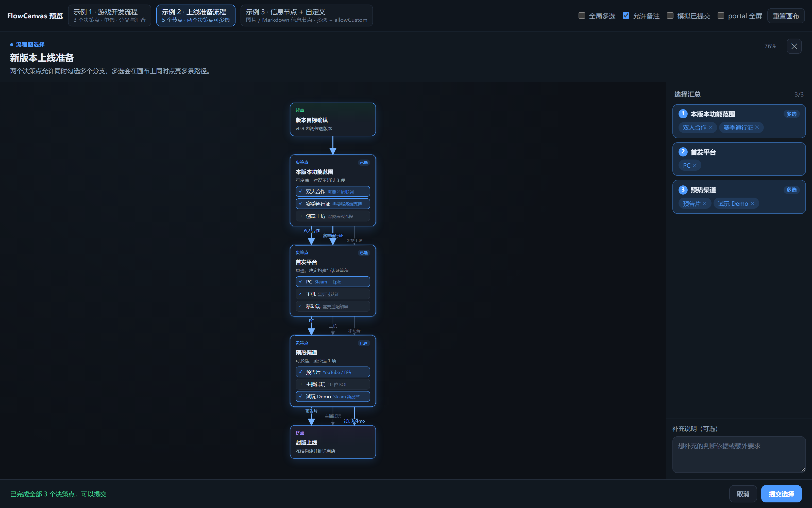Click the FlowCanvas 预览 title
Screen dimensions: 812x508
click(x=35, y=16)
